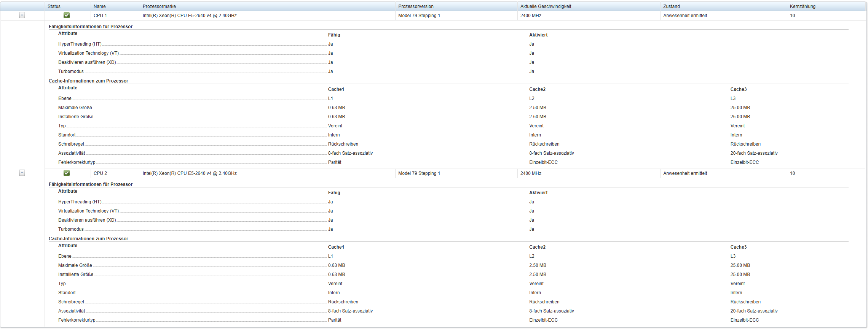Click CPU 2 'Anwesenheit ermittelt' state
Image resolution: width=868 pixels, height=330 pixels.
pos(685,173)
